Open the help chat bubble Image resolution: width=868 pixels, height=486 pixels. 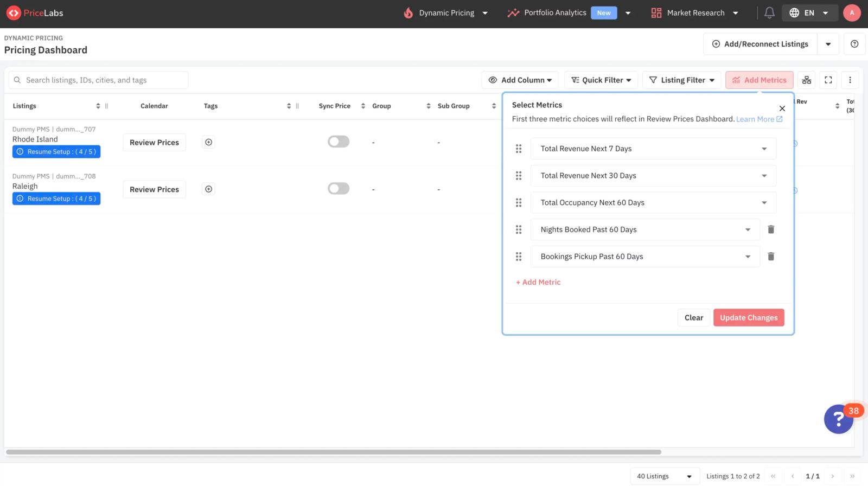click(x=839, y=419)
